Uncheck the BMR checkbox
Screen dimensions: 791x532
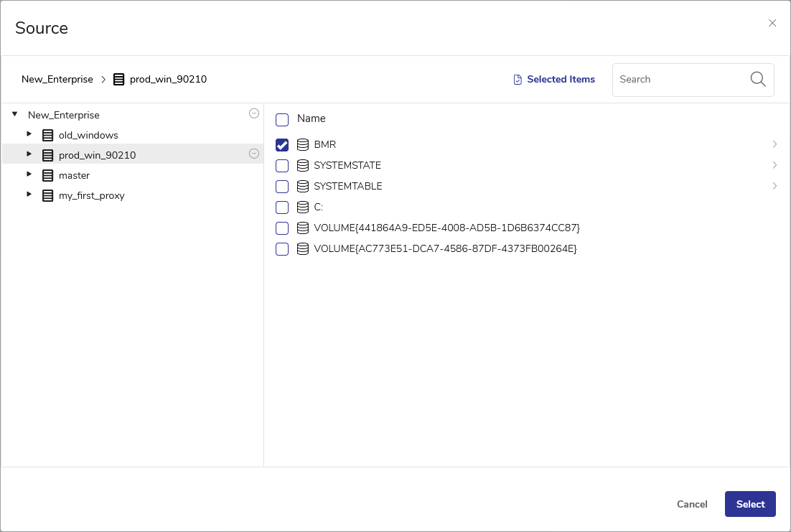pos(282,145)
